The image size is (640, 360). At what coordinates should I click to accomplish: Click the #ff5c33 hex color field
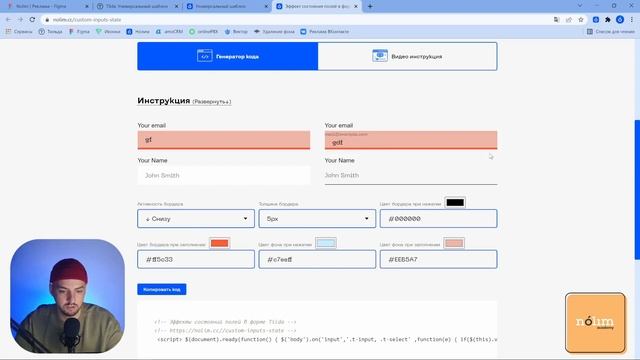196,260
